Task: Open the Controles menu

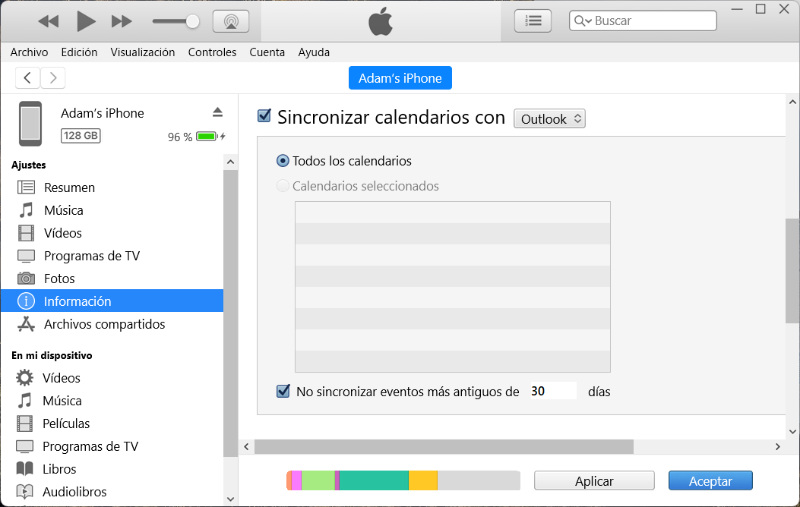Action: [212, 52]
